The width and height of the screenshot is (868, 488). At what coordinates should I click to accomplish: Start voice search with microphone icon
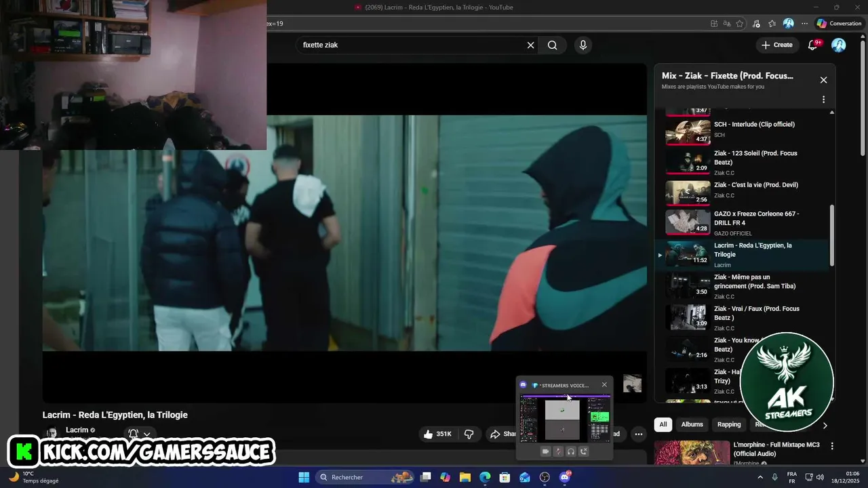pyautogui.click(x=583, y=45)
